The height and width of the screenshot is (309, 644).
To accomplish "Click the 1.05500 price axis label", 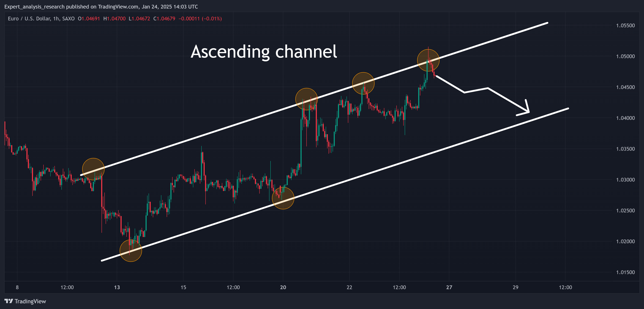I will [x=625, y=26].
